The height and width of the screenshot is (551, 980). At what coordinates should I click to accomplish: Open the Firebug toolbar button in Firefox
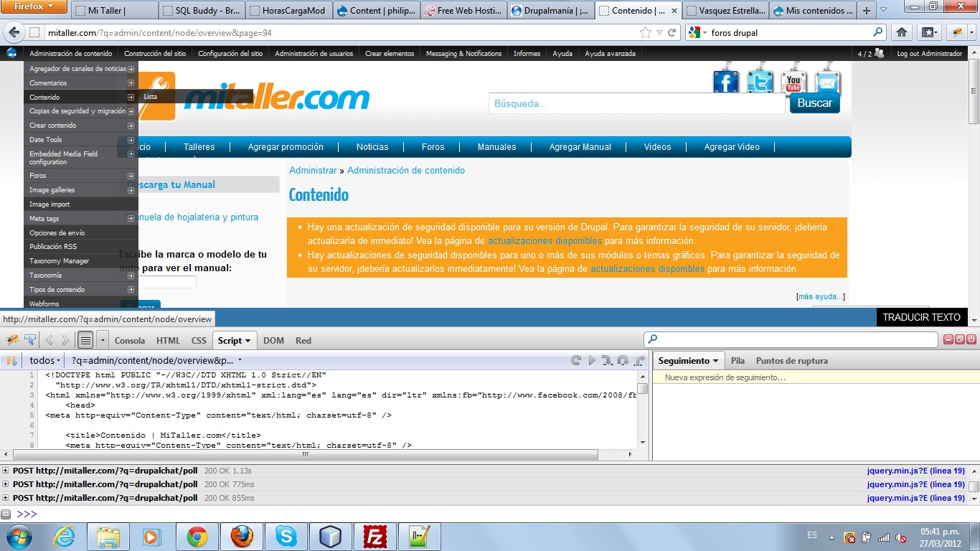[957, 32]
